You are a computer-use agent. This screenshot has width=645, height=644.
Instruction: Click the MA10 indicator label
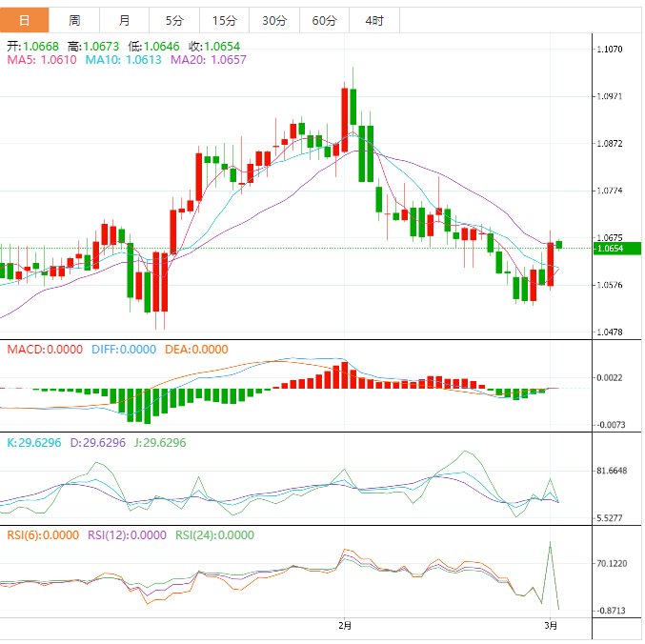pyautogui.click(x=123, y=60)
